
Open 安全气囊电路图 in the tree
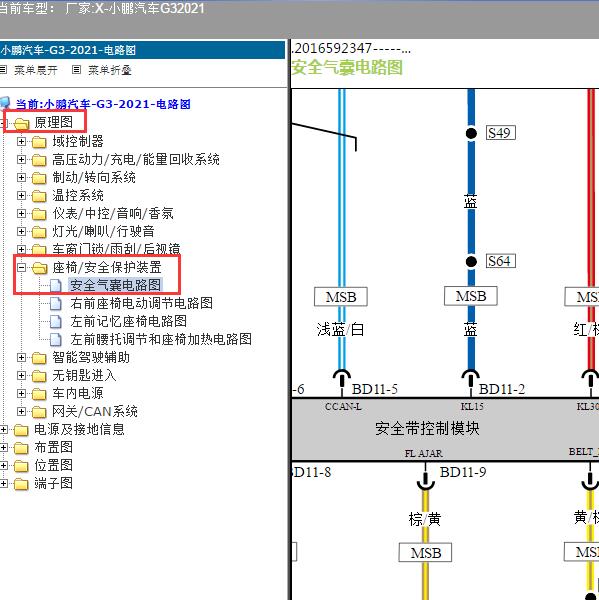(x=116, y=285)
